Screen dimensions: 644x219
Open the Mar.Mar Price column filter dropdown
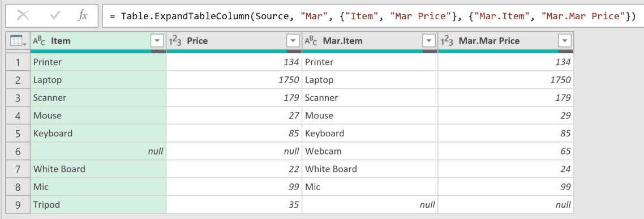(565, 41)
